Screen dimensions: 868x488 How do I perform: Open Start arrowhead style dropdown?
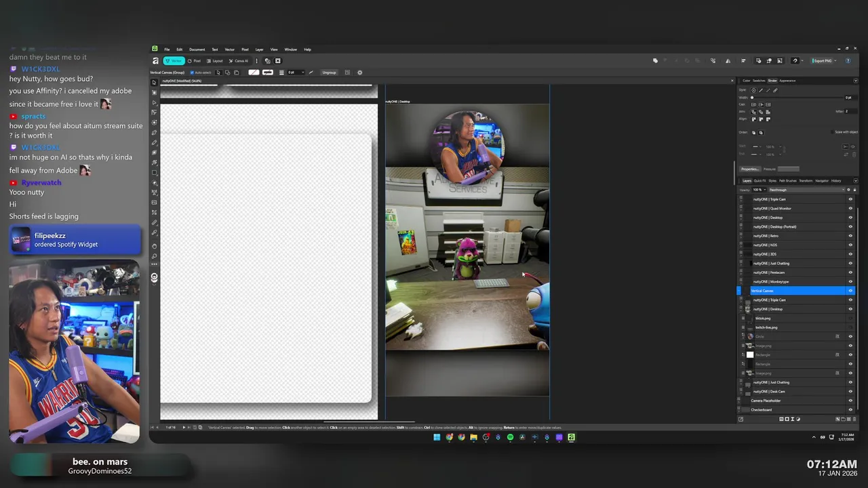(x=757, y=146)
